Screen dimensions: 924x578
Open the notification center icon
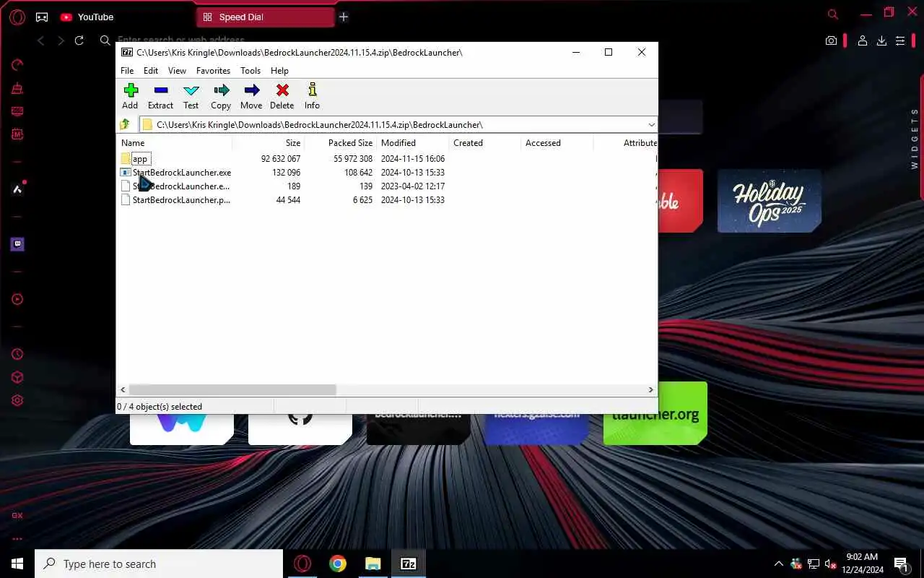click(901, 564)
